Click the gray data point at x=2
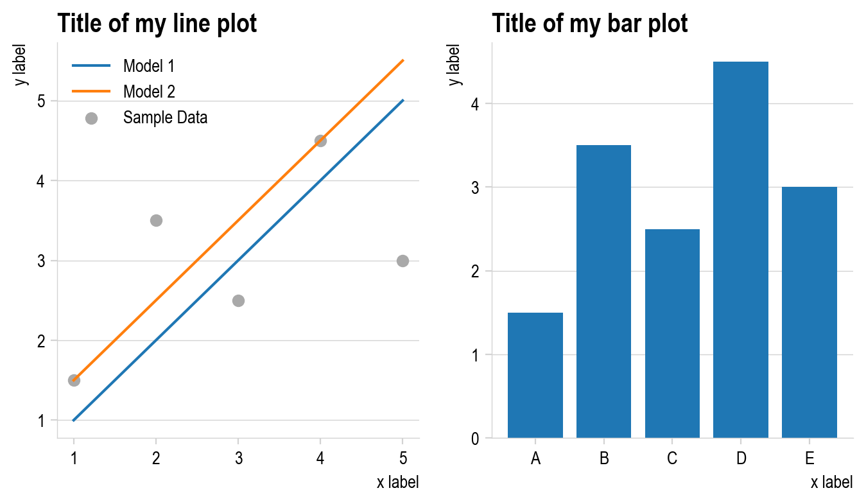The image size is (866, 504). (156, 220)
